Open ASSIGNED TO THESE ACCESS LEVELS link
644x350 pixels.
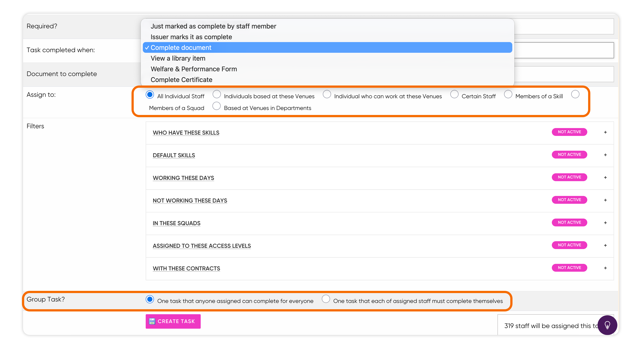202,246
